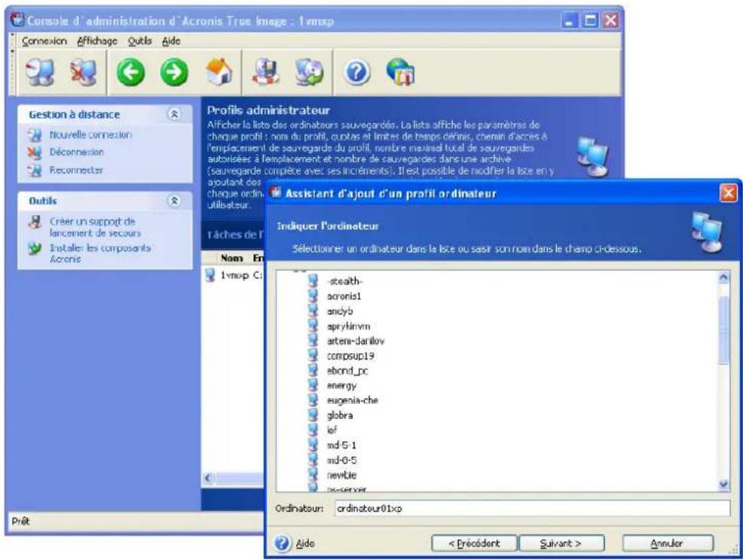Click computer icon next to energy
Screen dimensions: 743x560
pyautogui.click(x=313, y=385)
